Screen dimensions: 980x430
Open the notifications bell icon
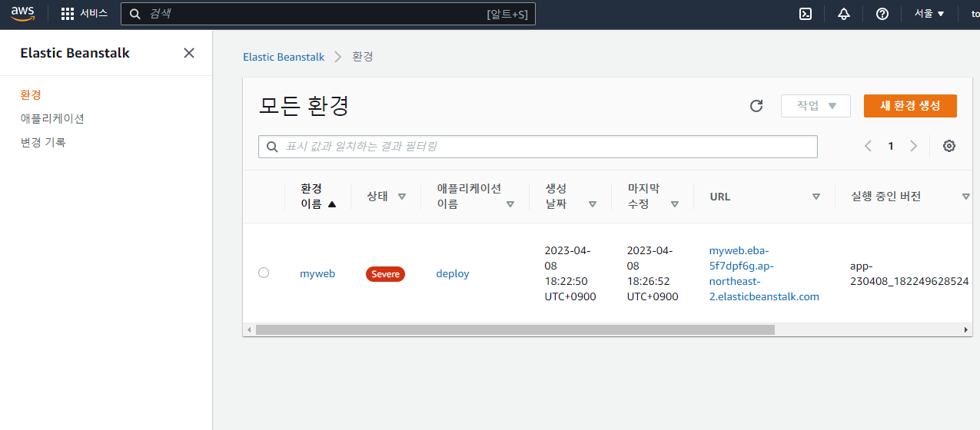coord(844,14)
